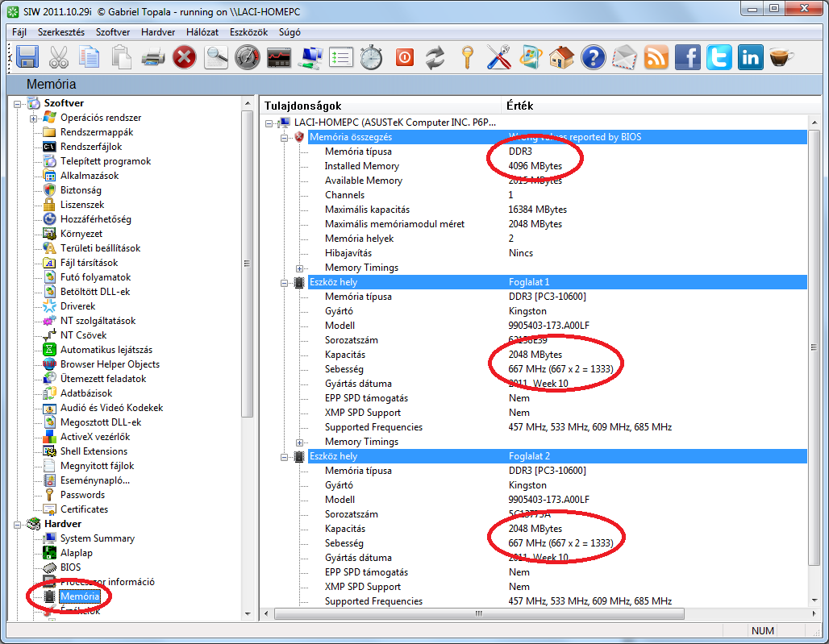Open the gauge speedometer tool icon
Screen dimensions: 829x644
coord(248,57)
